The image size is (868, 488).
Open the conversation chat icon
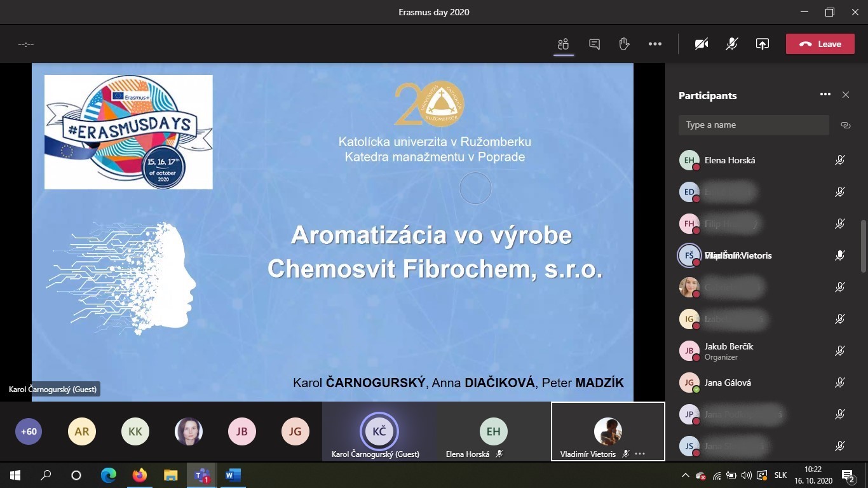[x=594, y=44]
